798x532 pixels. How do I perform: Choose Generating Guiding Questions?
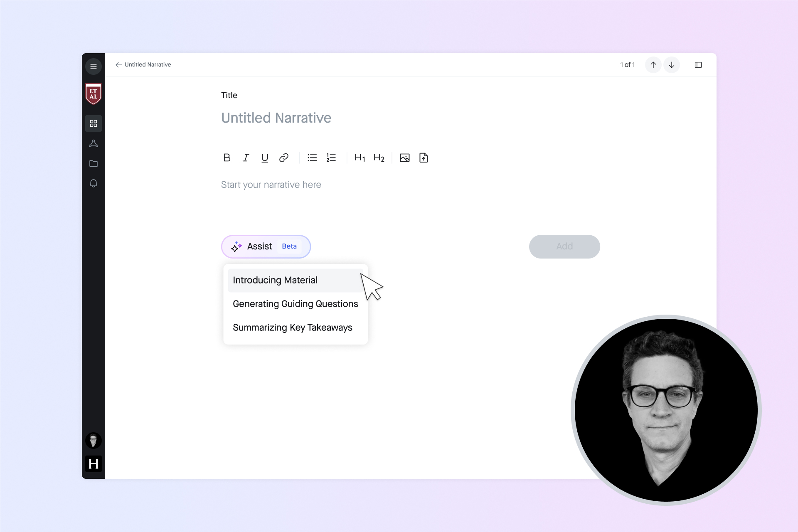tap(295, 304)
